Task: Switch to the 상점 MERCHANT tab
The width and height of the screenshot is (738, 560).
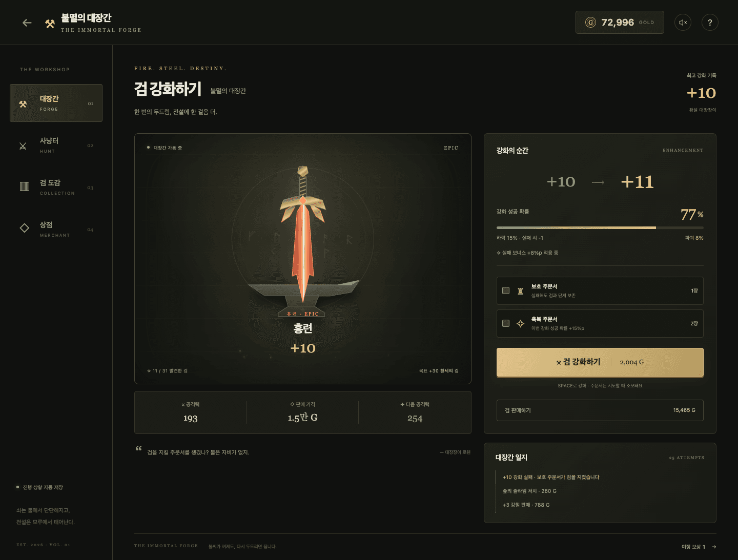Action: coord(56,229)
